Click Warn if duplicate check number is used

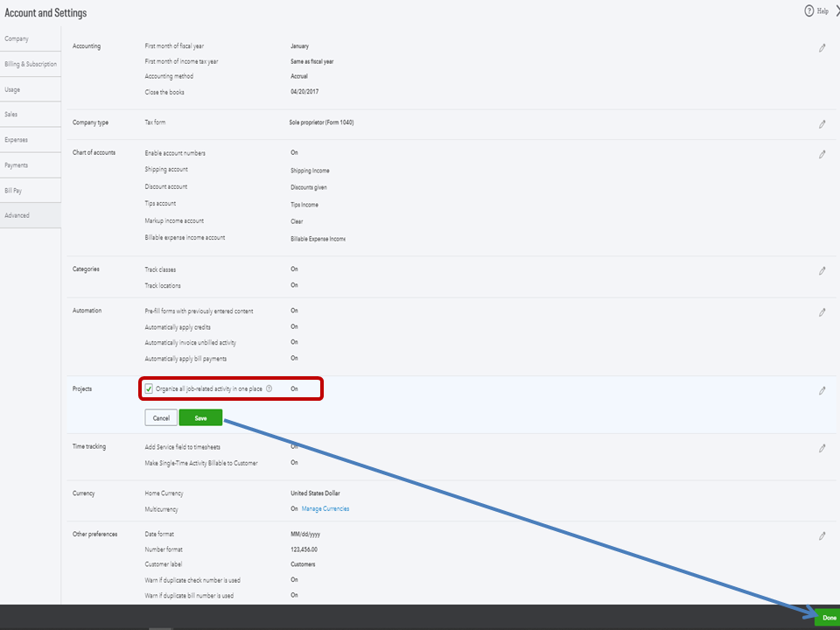pos(192,580)
